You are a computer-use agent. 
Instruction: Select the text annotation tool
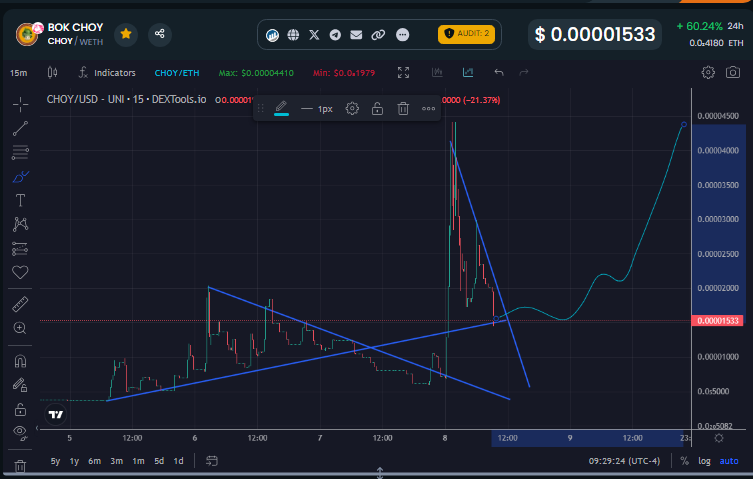[x=20, y=200]
